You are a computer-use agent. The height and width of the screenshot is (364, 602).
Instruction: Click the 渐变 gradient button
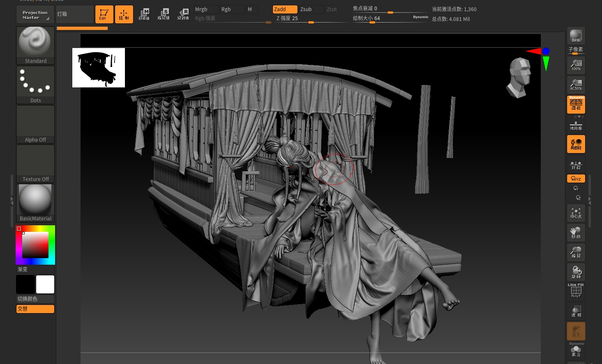(x=35, y=270)
